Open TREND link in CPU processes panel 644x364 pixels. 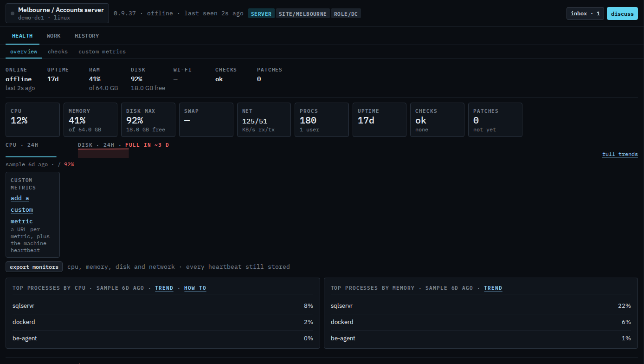[164, 288]
